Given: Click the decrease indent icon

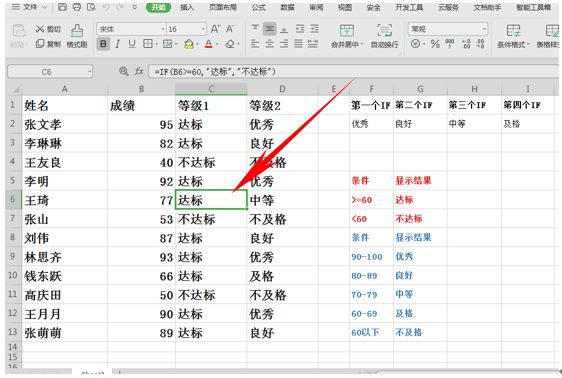Looking at the screenshot, I should [300, 29].
